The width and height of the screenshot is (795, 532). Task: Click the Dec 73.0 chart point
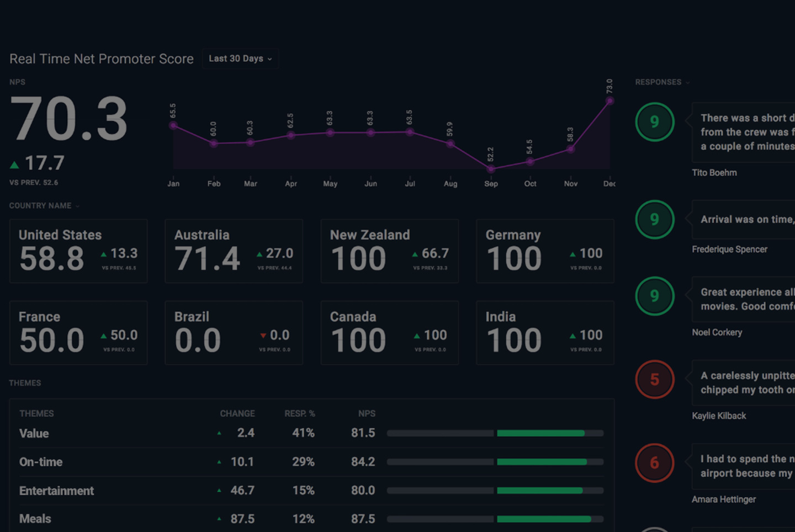[609, 101]
